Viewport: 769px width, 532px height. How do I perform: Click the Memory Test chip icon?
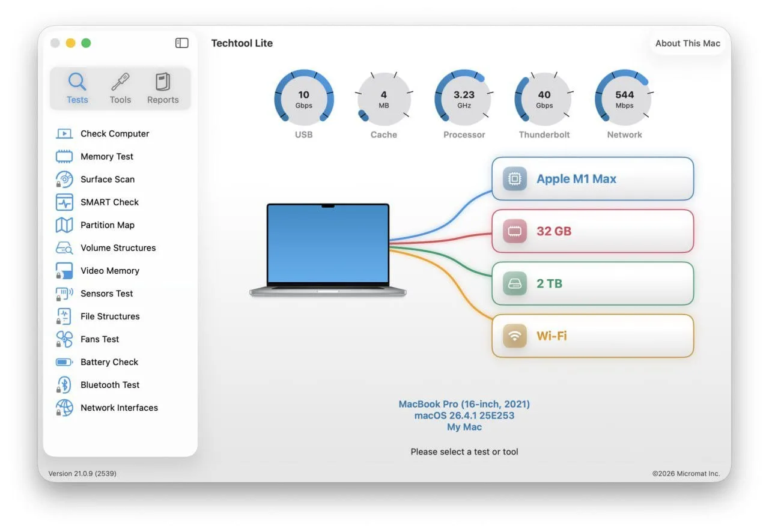[64, 156]
